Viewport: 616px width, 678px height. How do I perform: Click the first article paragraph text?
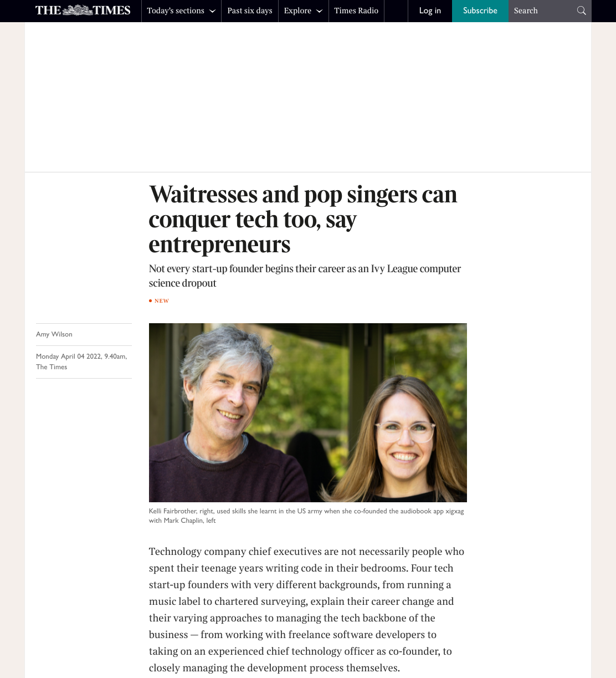[x=306, y=610]
